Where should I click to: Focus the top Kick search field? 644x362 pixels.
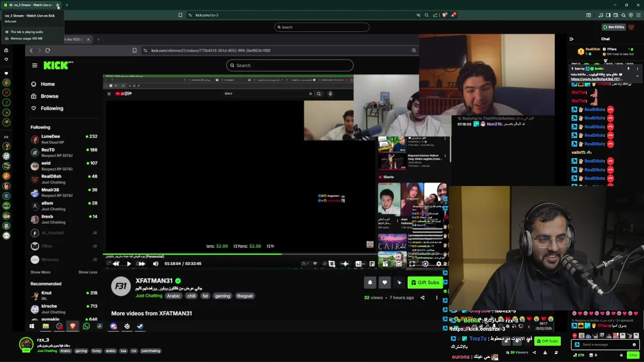click(x=321, y=27)
